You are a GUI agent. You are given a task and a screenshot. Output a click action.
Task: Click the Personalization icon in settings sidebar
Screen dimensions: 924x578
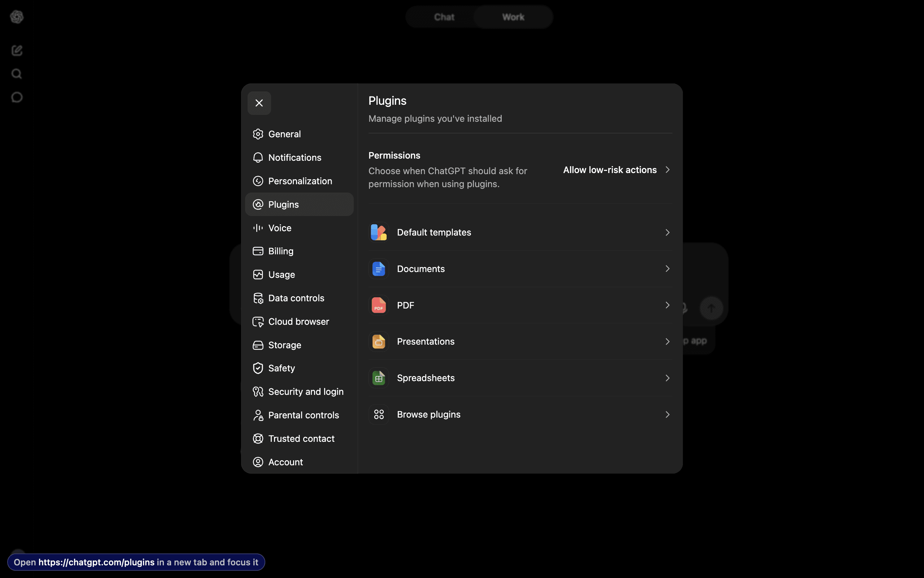click(x=258, y=181)
